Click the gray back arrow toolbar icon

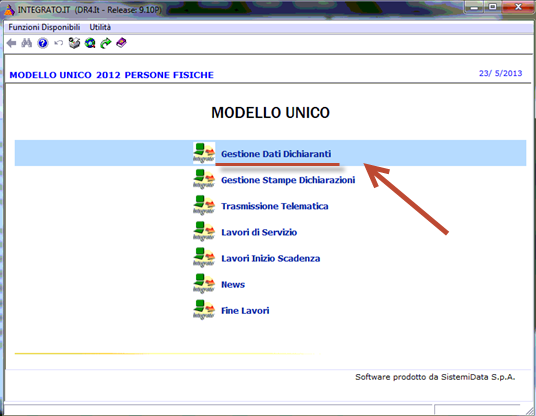(11, 43)
